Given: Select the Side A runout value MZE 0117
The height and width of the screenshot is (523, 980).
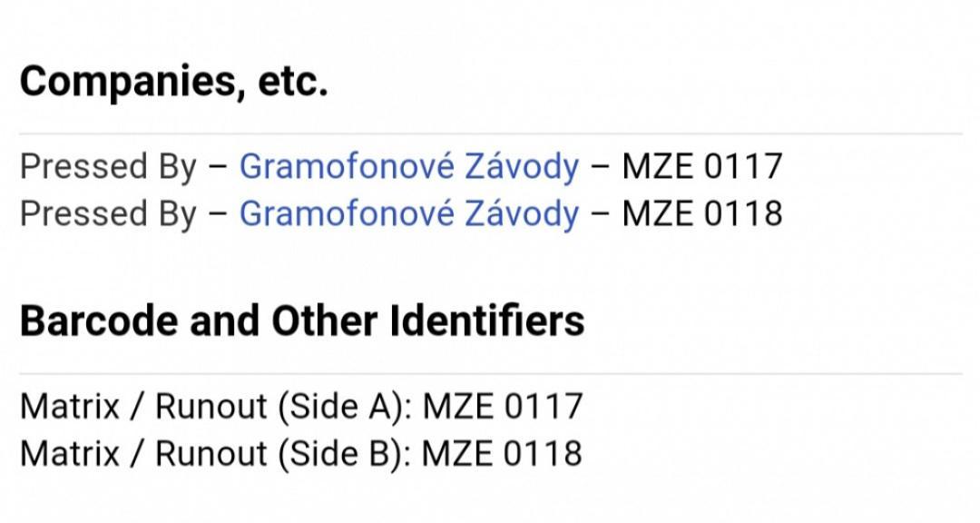Looking at the screenshot, I should coord(503,406).
